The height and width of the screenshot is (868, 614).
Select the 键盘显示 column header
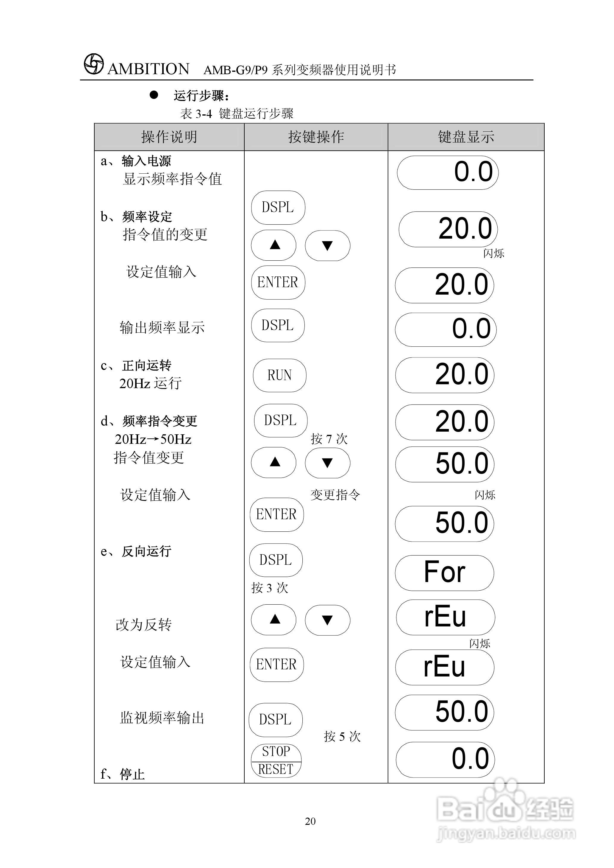tap(466, 137)
